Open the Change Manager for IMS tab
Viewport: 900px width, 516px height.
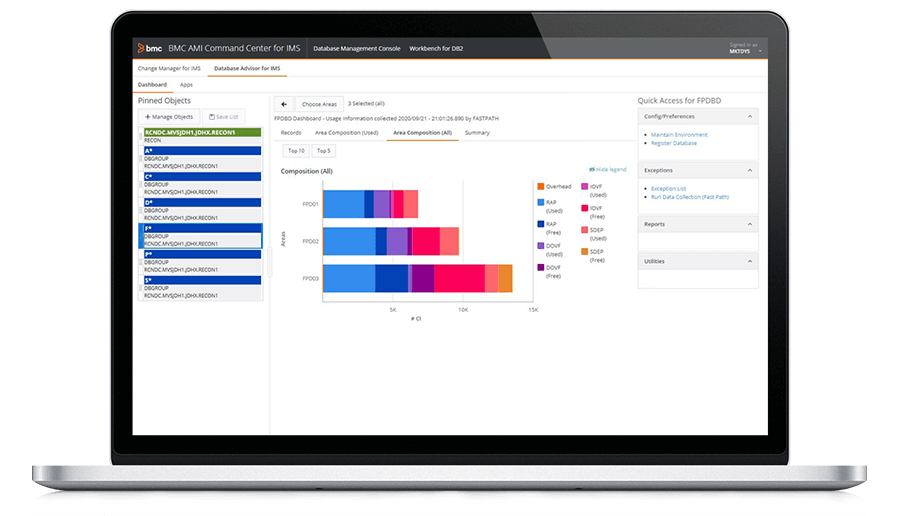pyautogui.click(x=169, y=68)
